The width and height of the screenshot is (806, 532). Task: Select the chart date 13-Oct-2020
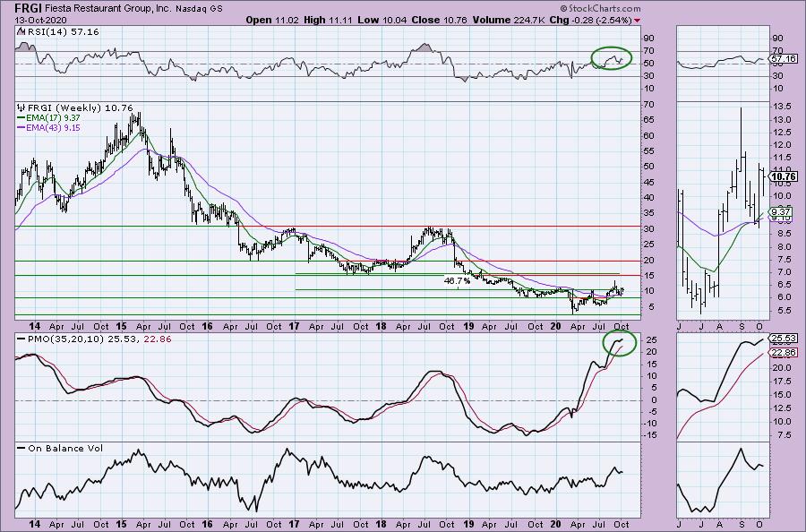pyautogui.click(x=39, y=20)
